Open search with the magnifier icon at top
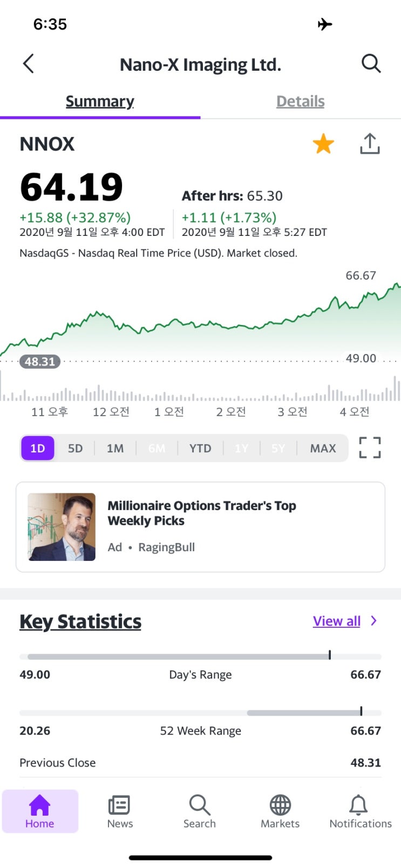The height and width of the screenshot is (868, 401). (371, 64)
